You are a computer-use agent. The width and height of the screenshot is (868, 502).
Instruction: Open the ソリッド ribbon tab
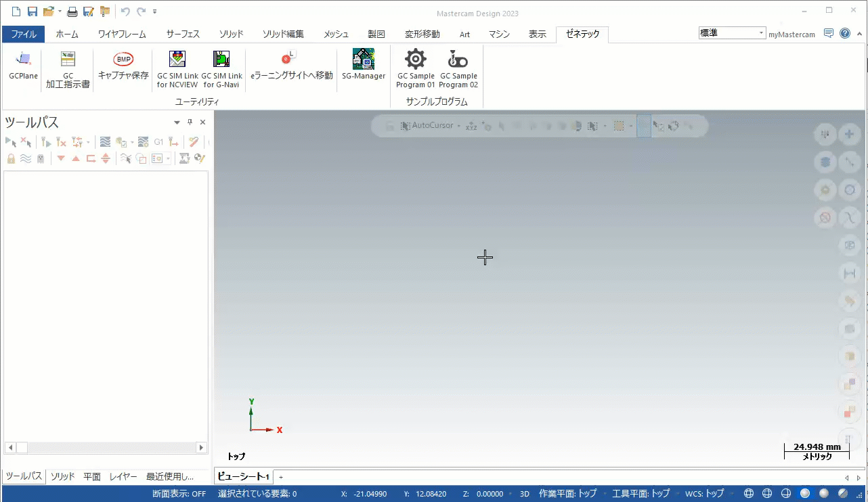232,34
